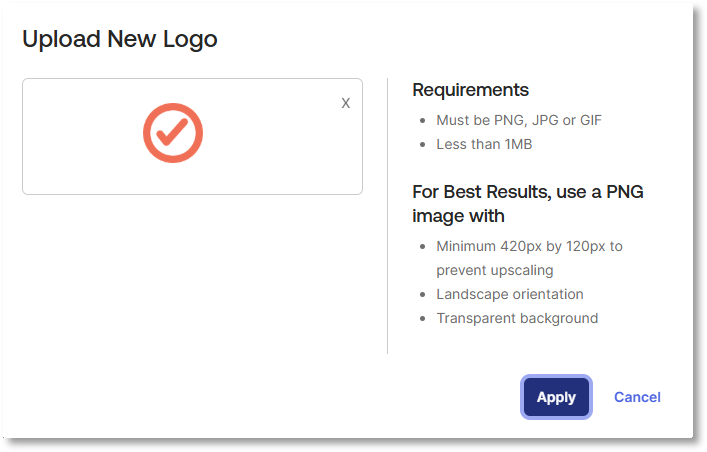Click the 'Transparent background' tip
Image resolution: width=707 pixels, height=452 pixels.
click(517, 318)
